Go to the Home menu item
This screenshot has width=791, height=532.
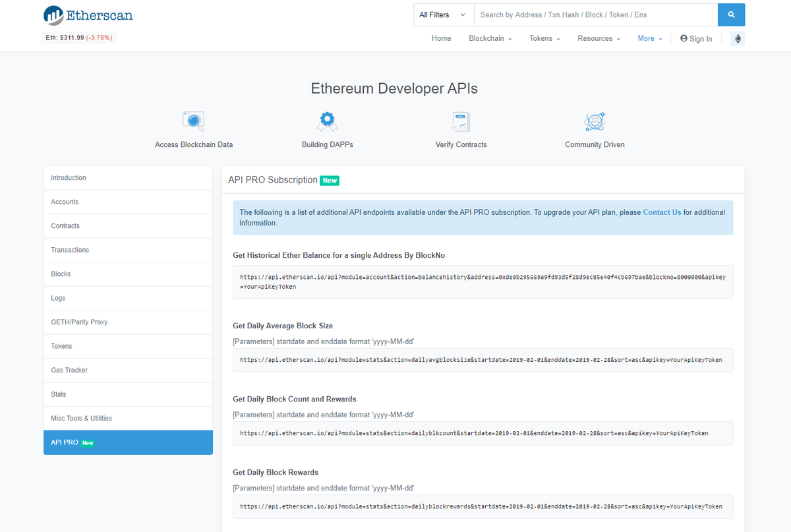pyautogui.click(x=441, y=38)
